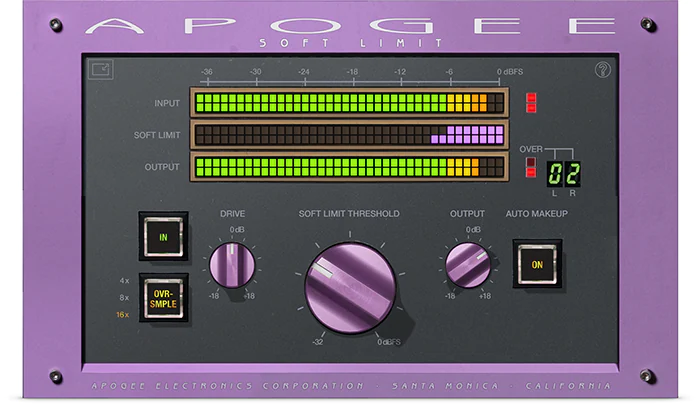
Task: Click the 0dBFS threshold knob marking
Action: pyautogui.click(x=389, y=342)
